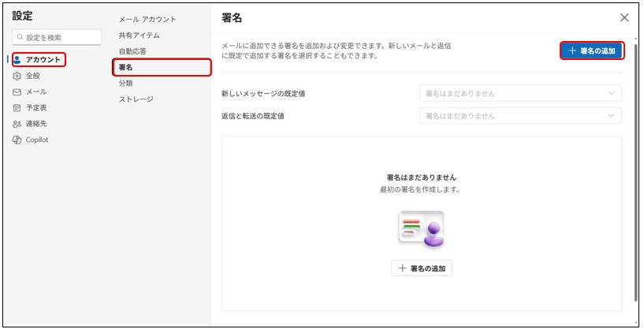Viewport: 644px width, 329px height.
Task: Click the signature illustration graphic
Action: (422, 229)
